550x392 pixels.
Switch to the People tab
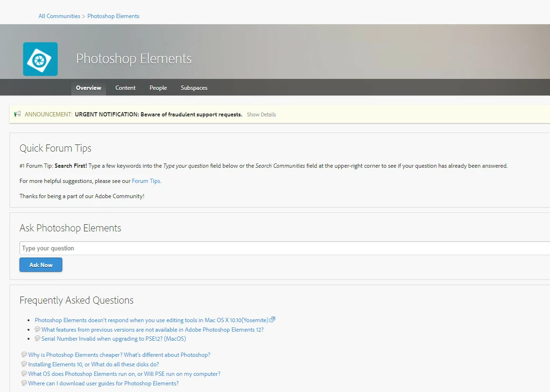pos(158,87)
